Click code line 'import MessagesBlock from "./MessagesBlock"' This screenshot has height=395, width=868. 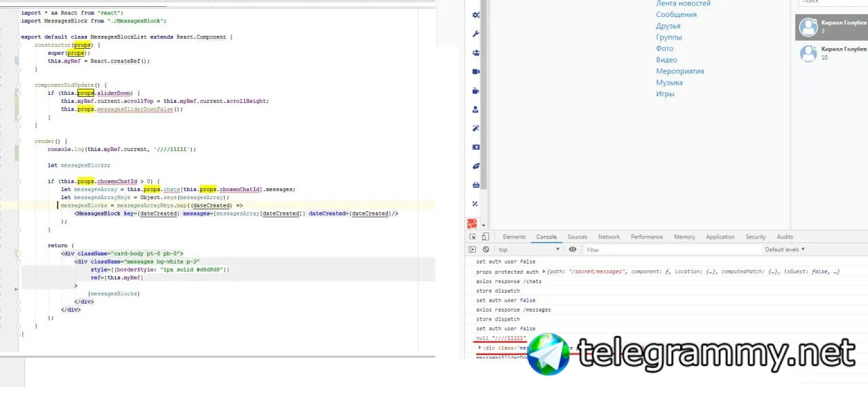coord(94,21)
